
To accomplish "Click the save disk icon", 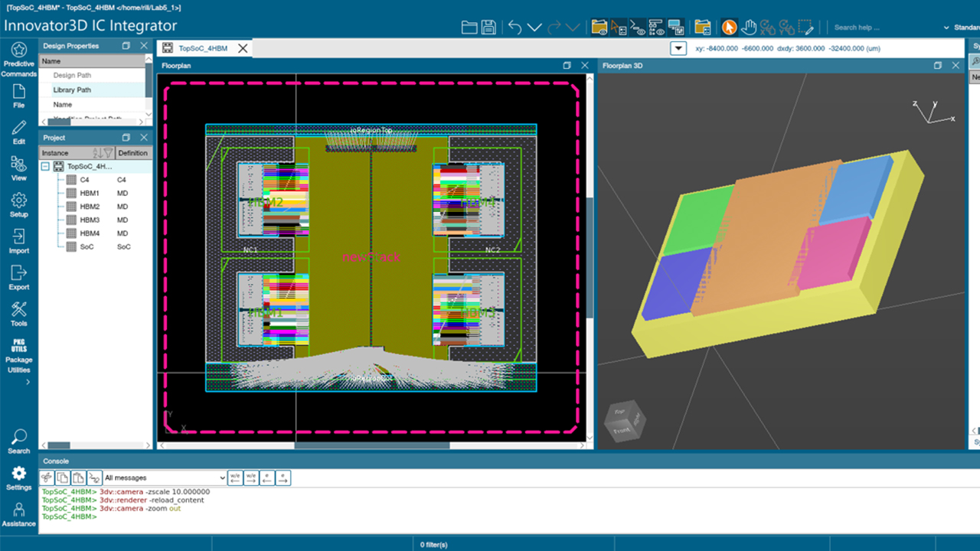I will (x=488, y=28).
